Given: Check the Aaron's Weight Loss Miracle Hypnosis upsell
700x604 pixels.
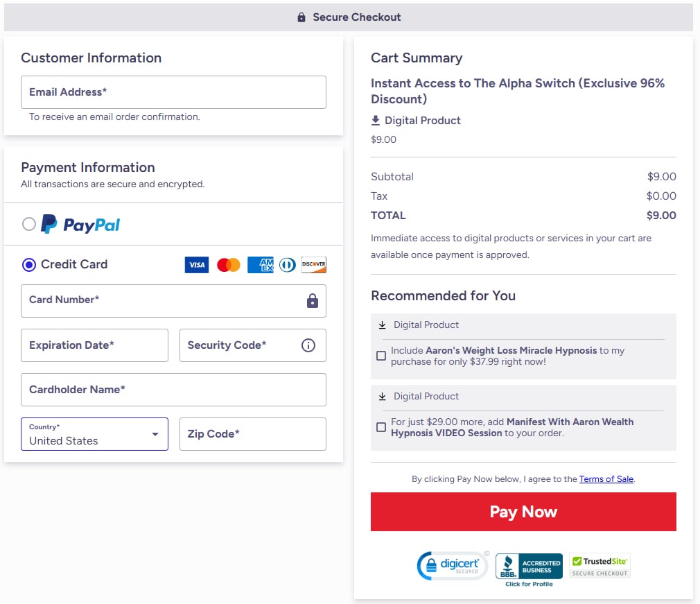Looking at the screenshot, I should click(x=381, y=355).
